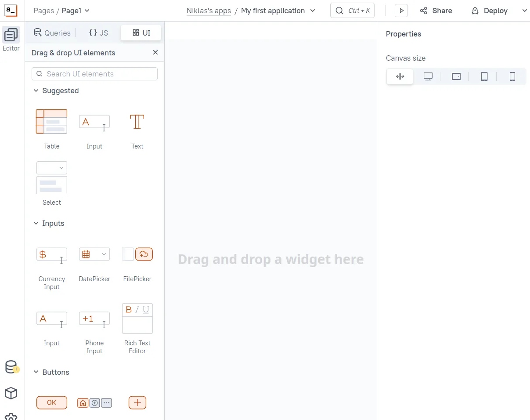Click the Currency Input widget

pos(51,254)
